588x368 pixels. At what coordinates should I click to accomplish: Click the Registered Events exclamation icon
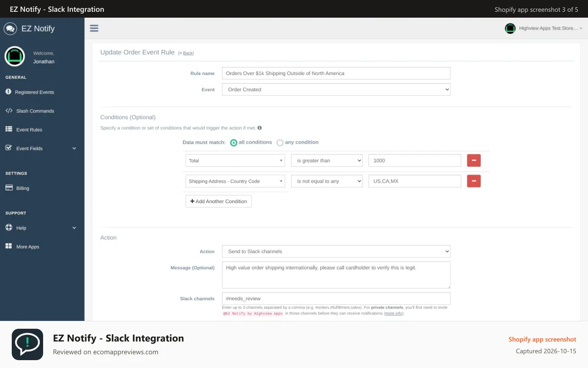[x=8, y=92]
